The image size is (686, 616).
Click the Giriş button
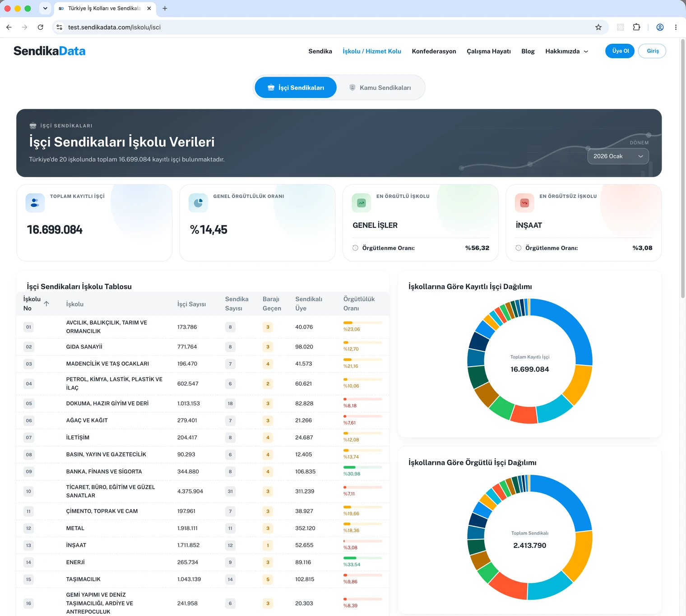pos(652,51)
